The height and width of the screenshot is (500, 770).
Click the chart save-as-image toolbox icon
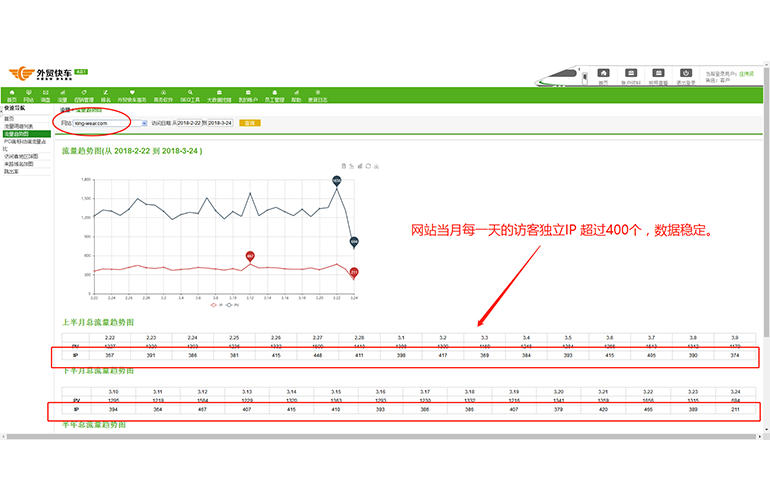379,166
